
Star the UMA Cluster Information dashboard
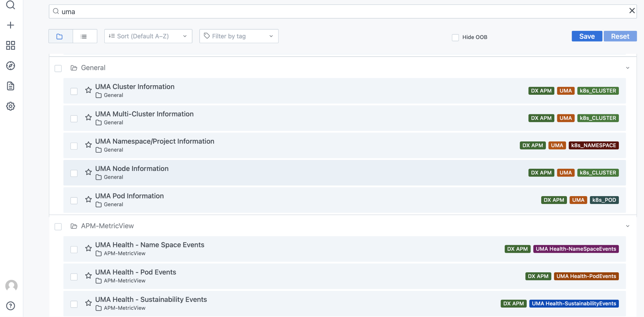(x=88, y=91)
